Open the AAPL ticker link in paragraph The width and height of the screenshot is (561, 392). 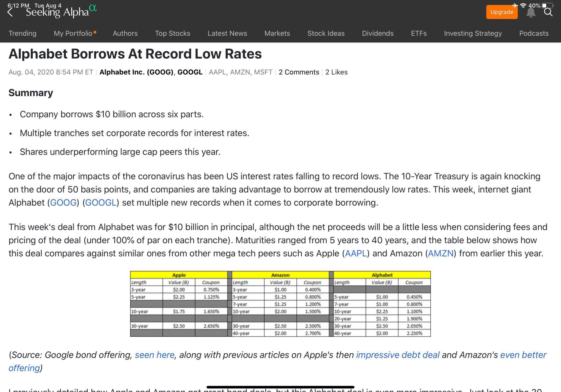pos(356,253)
